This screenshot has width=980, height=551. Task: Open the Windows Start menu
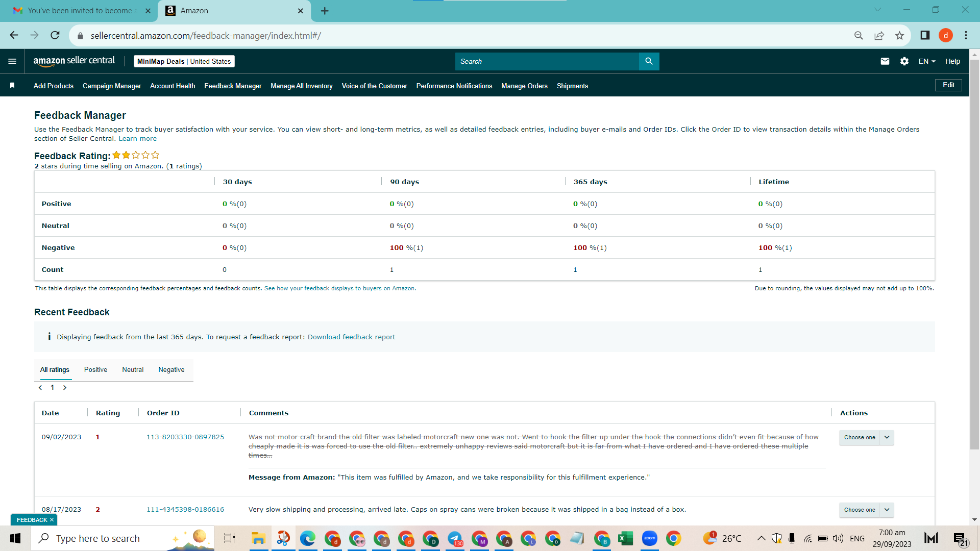pyautogui.click(x=15, y=538)
